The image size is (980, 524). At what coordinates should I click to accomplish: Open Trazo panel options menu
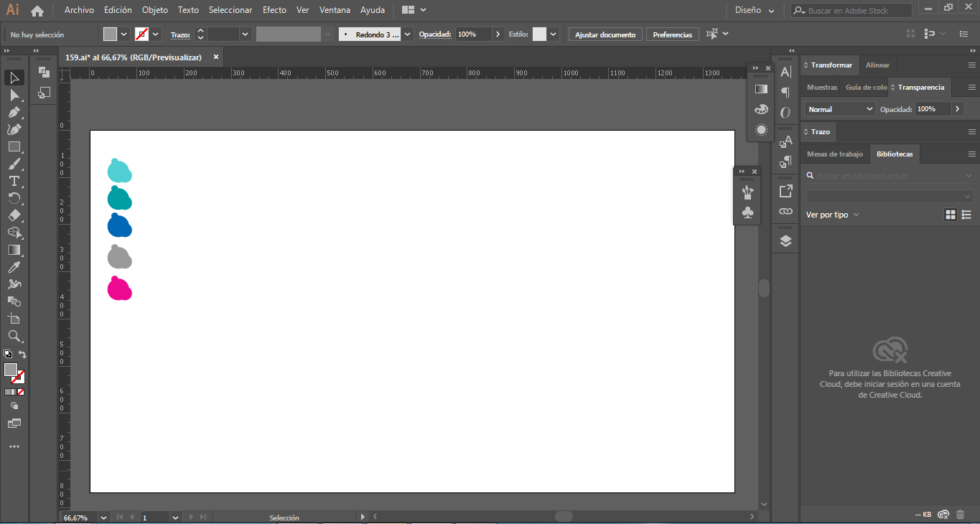coord(971,132)
